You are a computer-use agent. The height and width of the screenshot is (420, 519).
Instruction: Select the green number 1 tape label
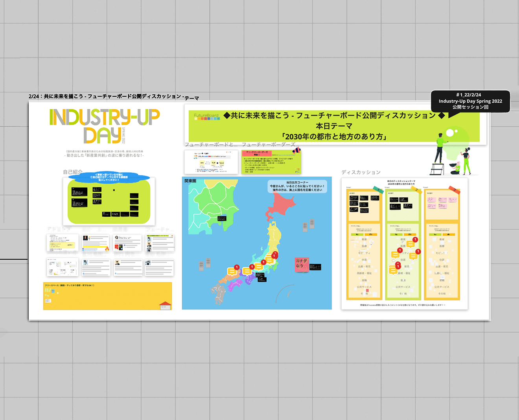[378, 190]
